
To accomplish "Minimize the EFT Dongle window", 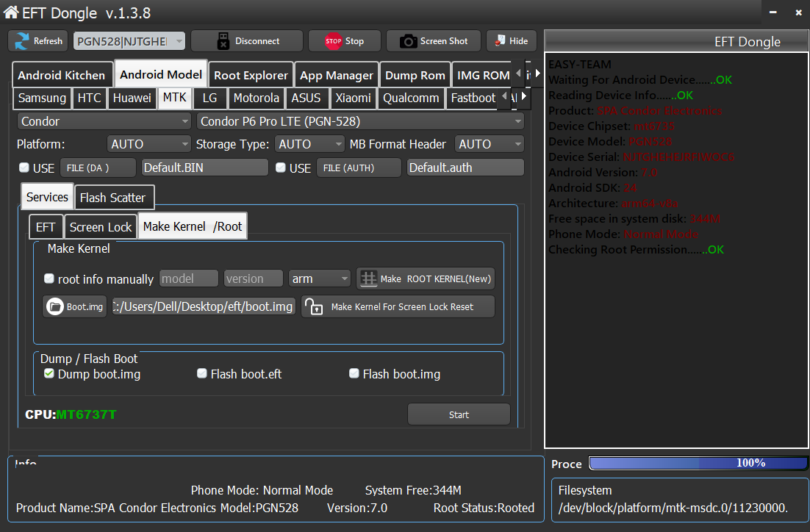I will click(773, 12).
